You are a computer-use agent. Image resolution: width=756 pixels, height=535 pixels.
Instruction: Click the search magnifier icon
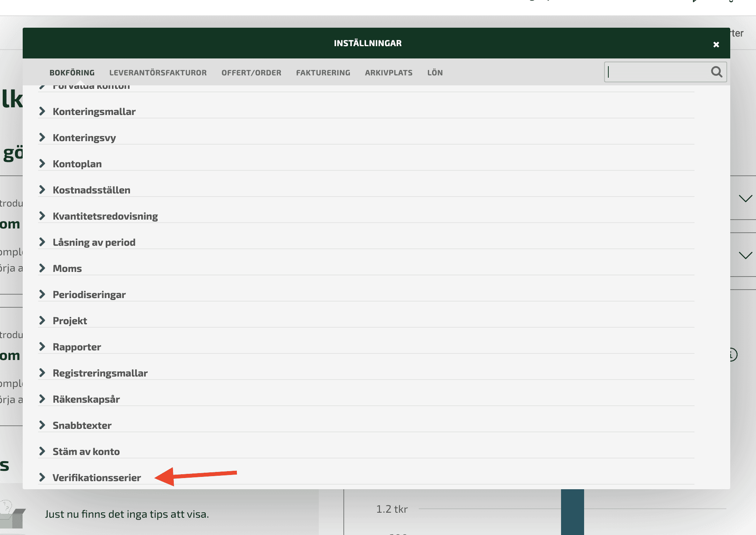(x=716, y=72)
